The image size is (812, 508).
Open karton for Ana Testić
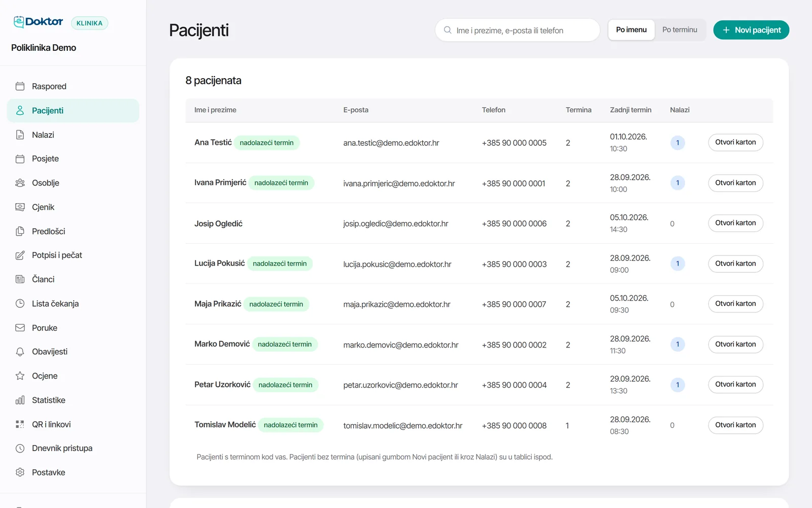[x=735, y=142]
